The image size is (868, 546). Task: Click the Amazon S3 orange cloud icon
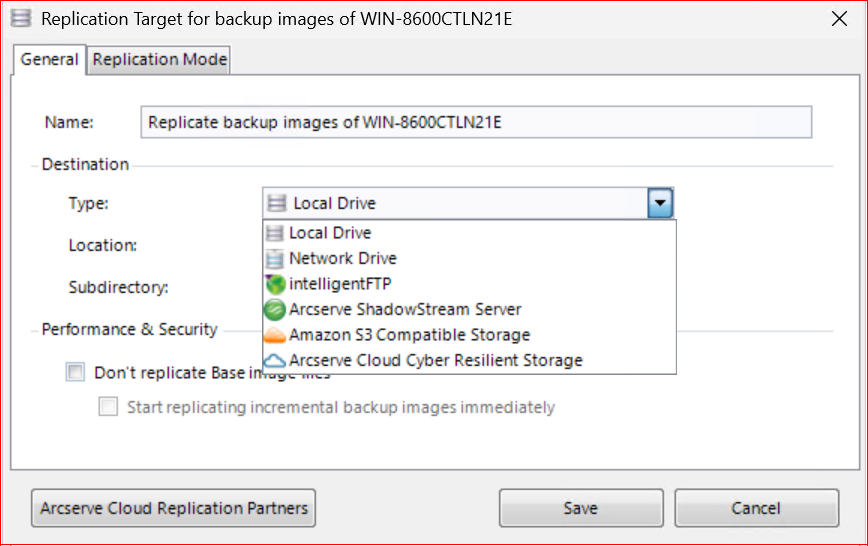275,335
